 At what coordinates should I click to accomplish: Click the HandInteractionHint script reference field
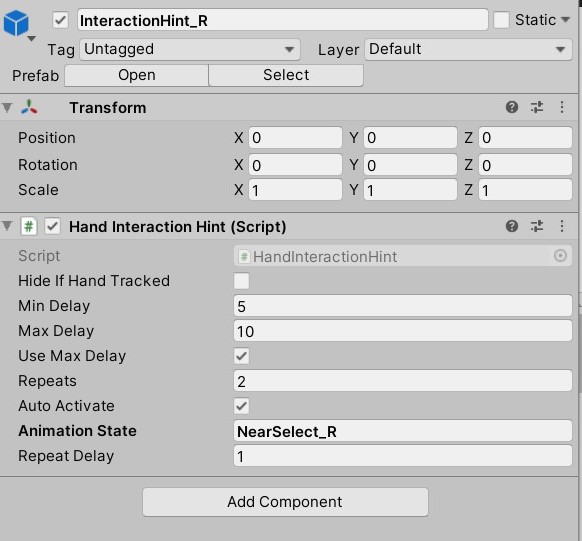[403, 256]
